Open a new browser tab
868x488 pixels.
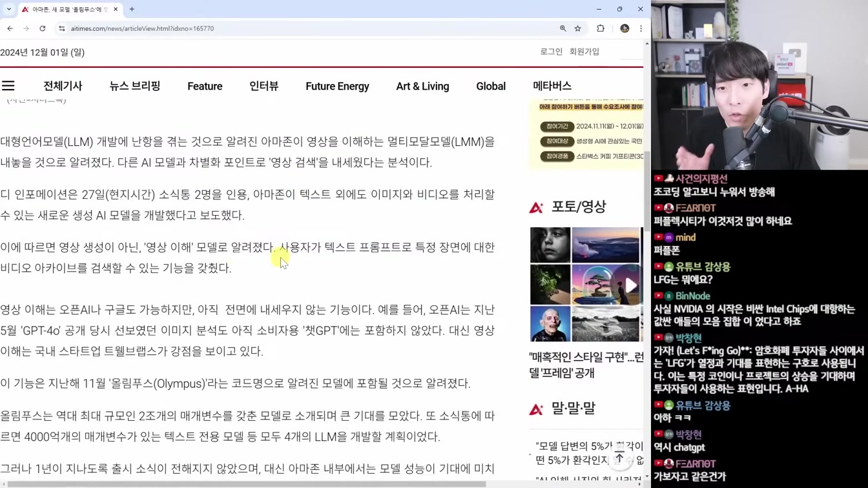132,9
